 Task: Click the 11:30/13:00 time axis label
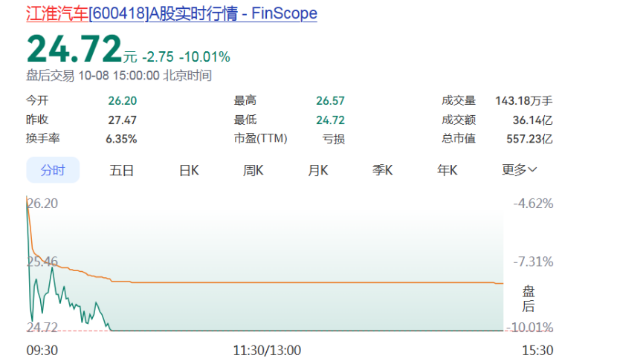click(x=267, y=350)
